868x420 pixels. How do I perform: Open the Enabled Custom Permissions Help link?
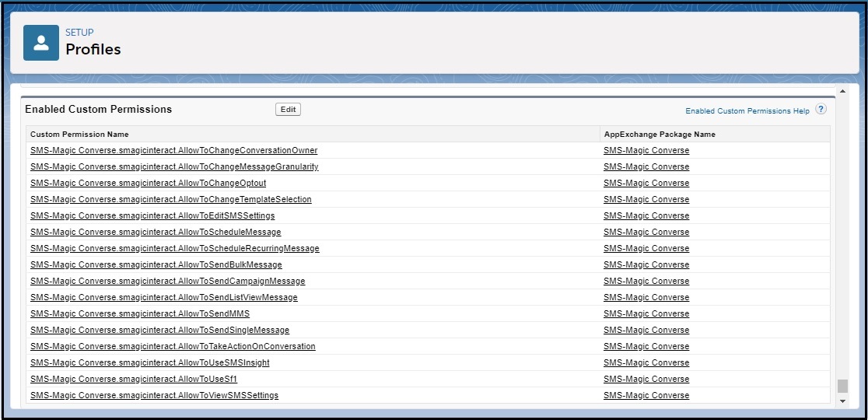pyautogui.click(x=747, y=111)
